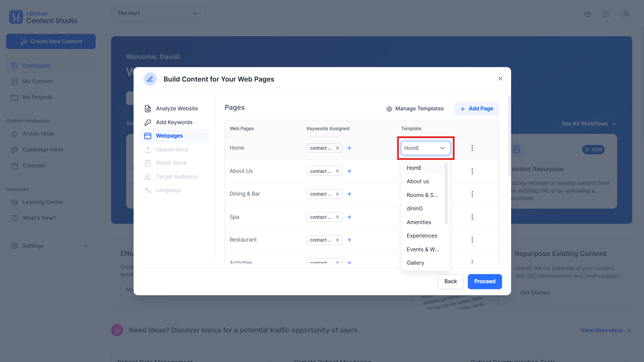The image size is (644, 362).
Task: Expand the The Hart property dropdown
Action: tap(158, 13)
